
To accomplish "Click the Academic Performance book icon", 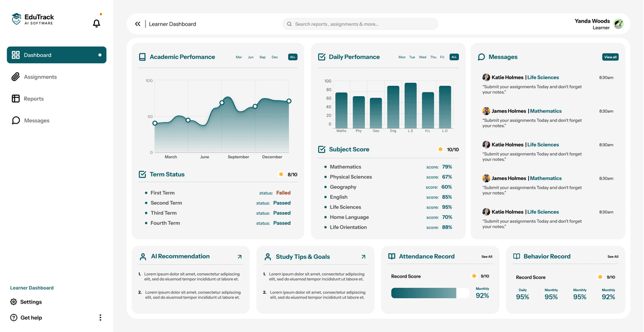I will [x=142, y=56].
